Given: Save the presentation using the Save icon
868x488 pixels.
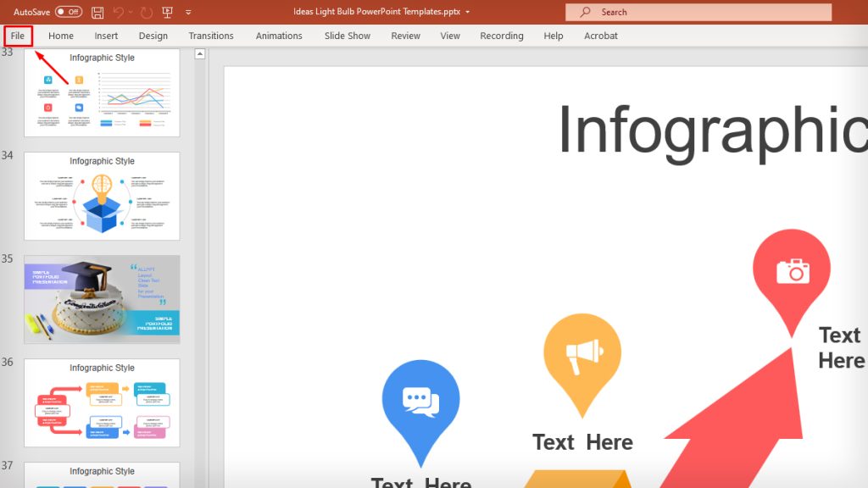Looking at the screenshot, I should tap(96, 12).
